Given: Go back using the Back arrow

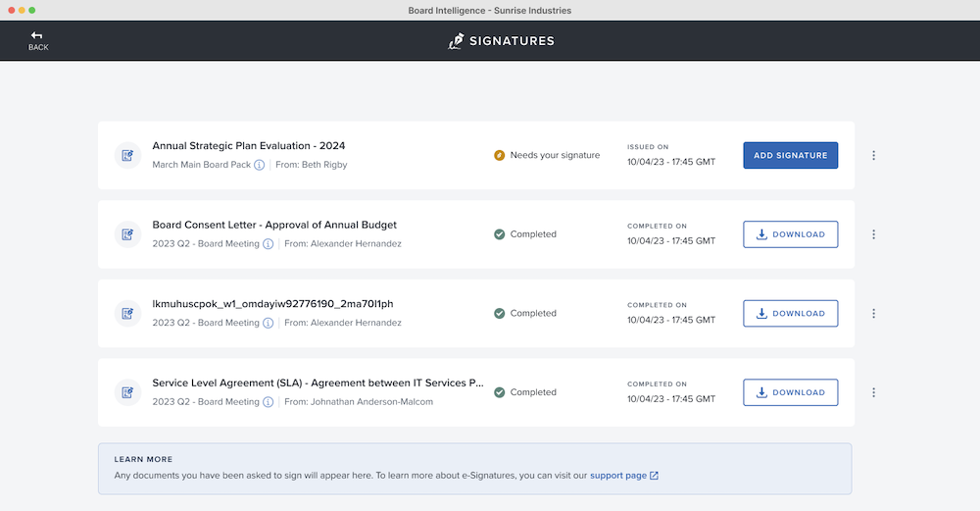Looking at the screenshot, I should click(37, 40).
